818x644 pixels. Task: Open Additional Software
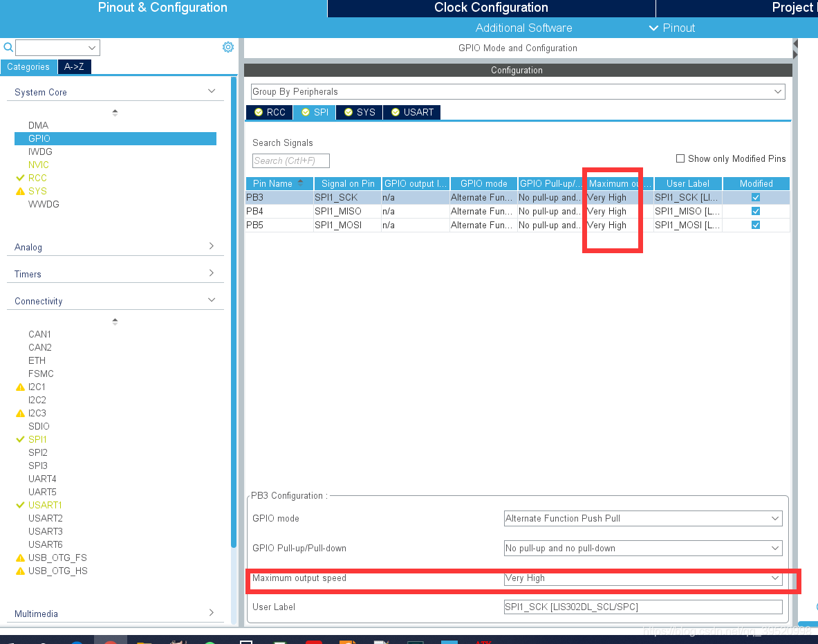click(523, 28)
